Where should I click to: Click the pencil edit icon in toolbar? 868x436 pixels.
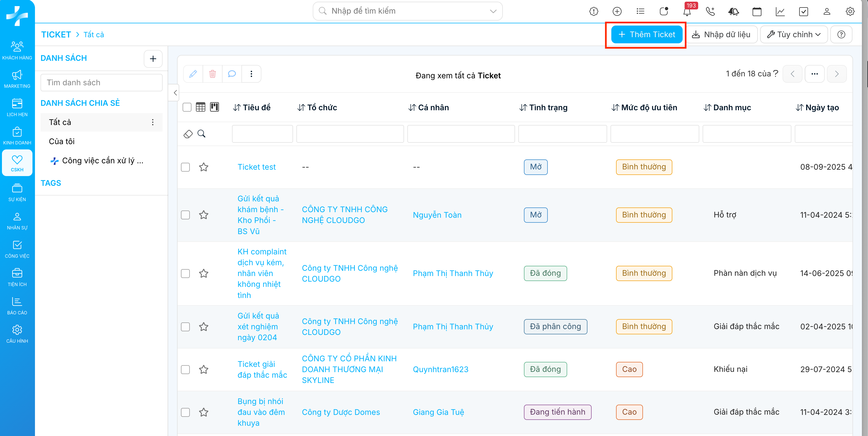(193, 74)
